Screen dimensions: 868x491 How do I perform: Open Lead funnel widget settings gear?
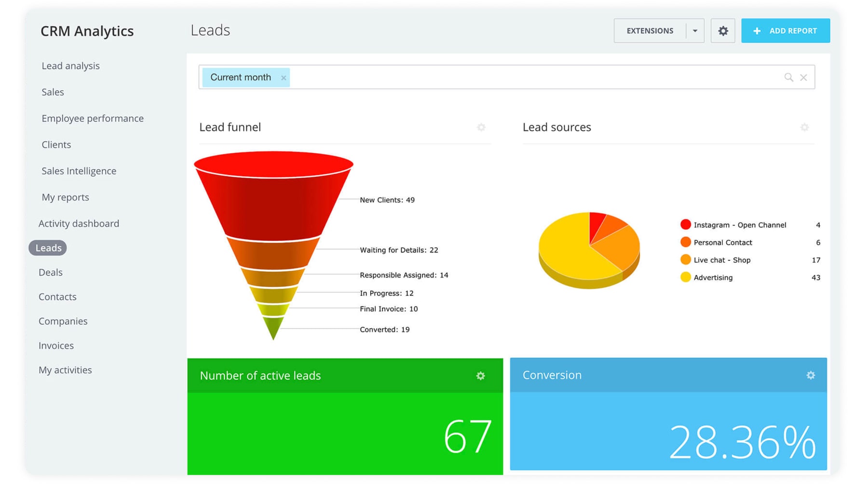coord(481,127)
